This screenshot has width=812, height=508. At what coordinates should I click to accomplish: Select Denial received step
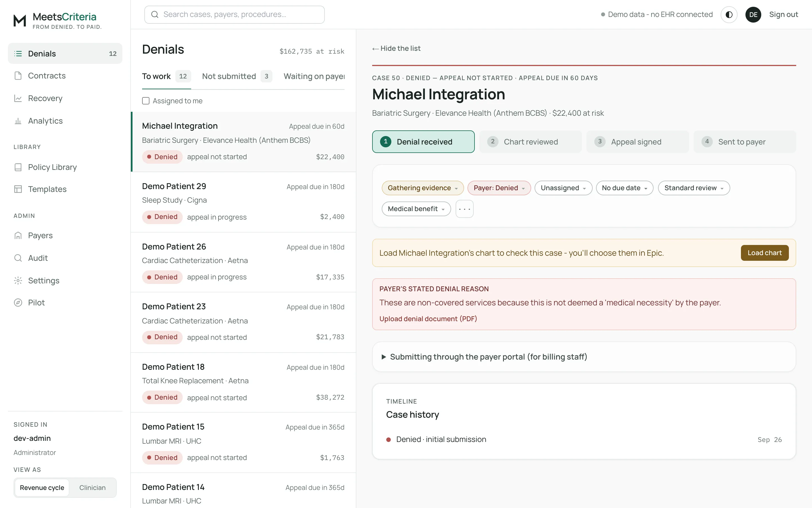[x=423, y=142]
